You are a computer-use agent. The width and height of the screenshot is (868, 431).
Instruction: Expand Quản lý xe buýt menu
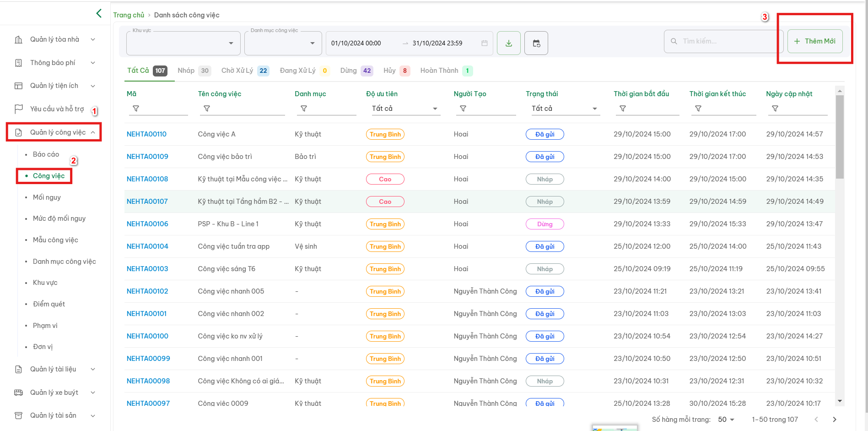click(x=93, y=393)
